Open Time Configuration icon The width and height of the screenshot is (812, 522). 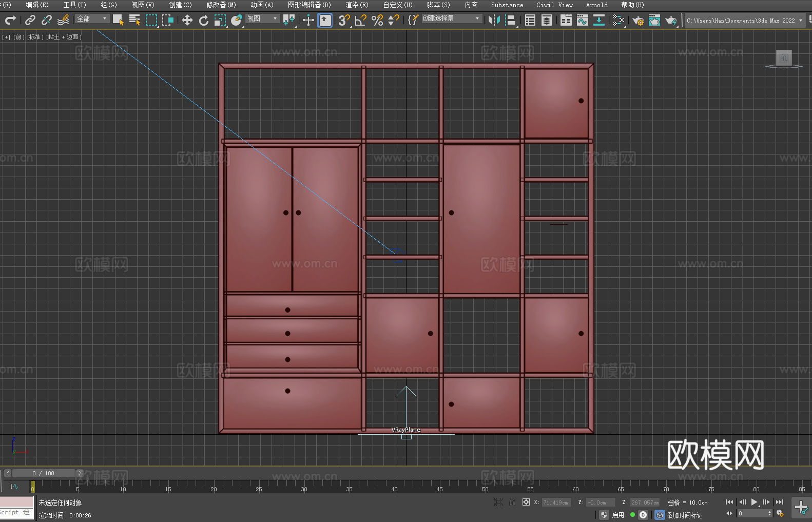pos(780,513)
